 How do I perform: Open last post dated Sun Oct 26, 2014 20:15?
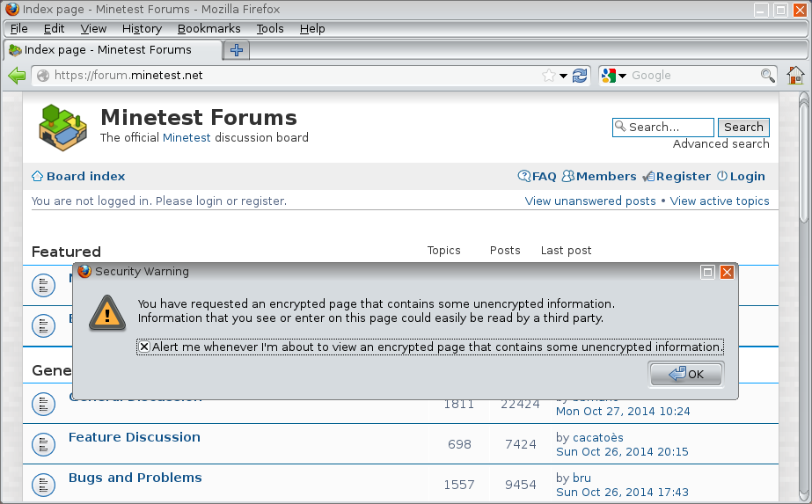point(622,452)
